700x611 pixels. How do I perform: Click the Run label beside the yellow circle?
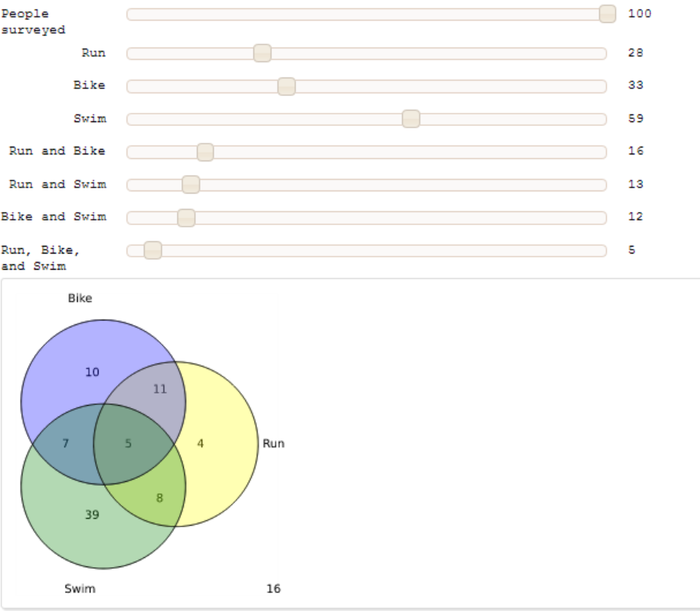274,443
